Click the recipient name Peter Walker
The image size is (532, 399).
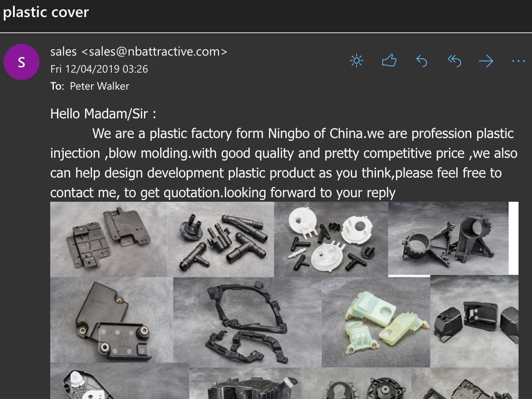[x=100, y=86]
